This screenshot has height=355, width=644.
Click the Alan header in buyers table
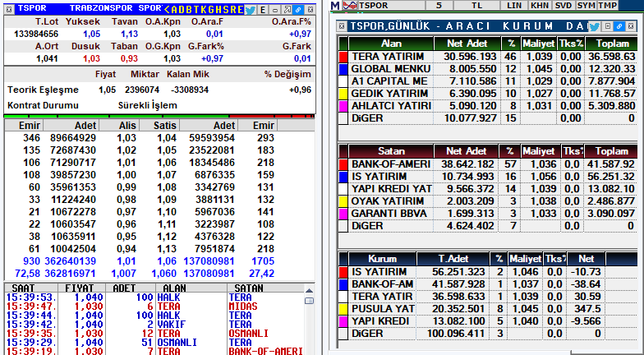tap(391, 44)
